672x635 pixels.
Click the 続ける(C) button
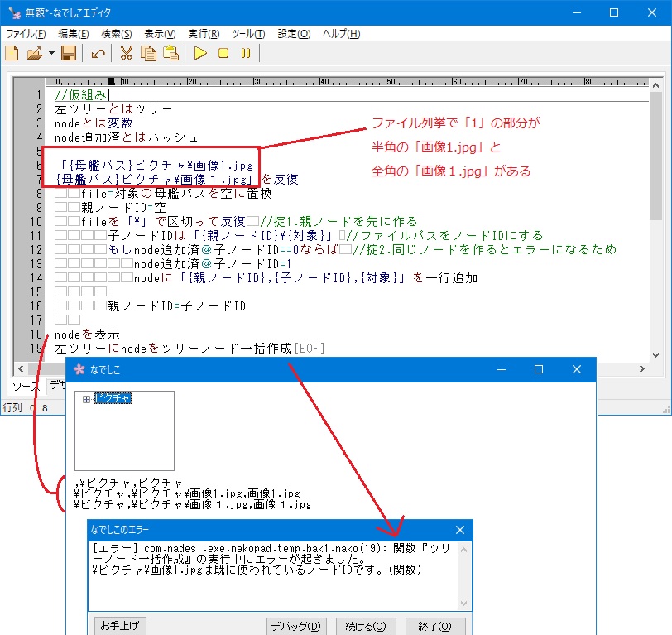click(366, 626)
